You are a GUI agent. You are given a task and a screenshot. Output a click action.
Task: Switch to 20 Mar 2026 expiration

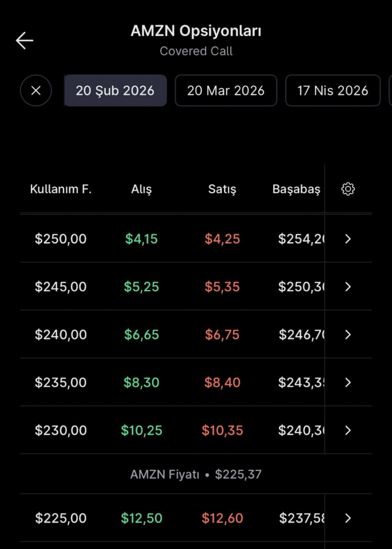point(226,90)
